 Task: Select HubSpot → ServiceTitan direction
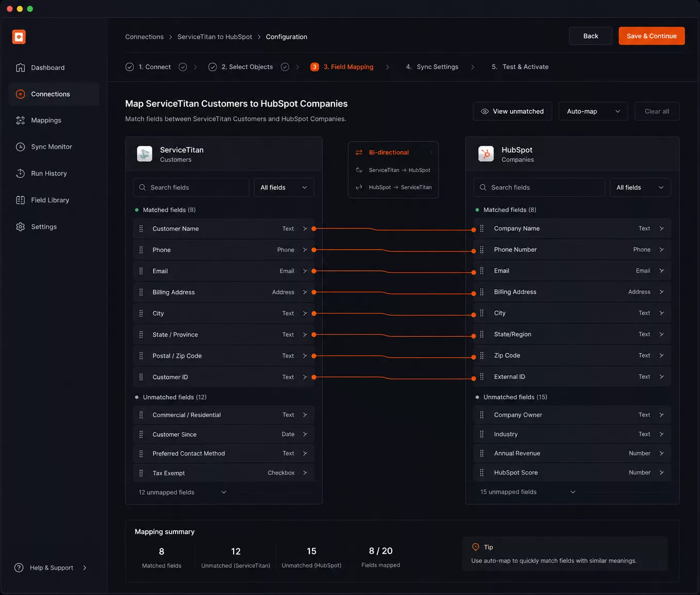pos(393,187)
